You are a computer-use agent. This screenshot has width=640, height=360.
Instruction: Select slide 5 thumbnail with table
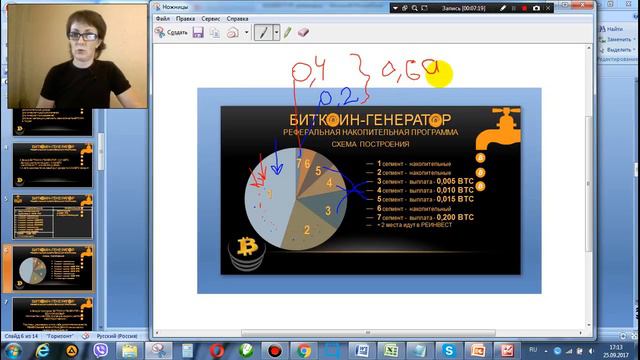[52, 216]
